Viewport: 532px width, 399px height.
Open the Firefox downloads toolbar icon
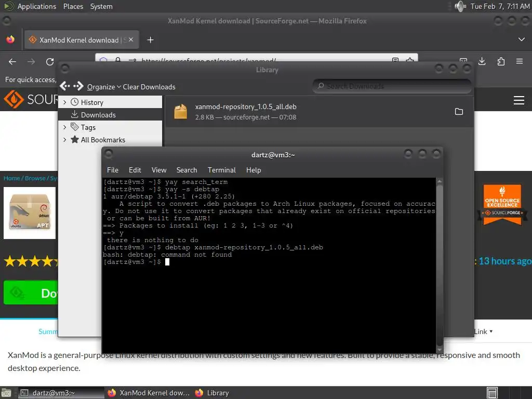(x=482, y=61)
